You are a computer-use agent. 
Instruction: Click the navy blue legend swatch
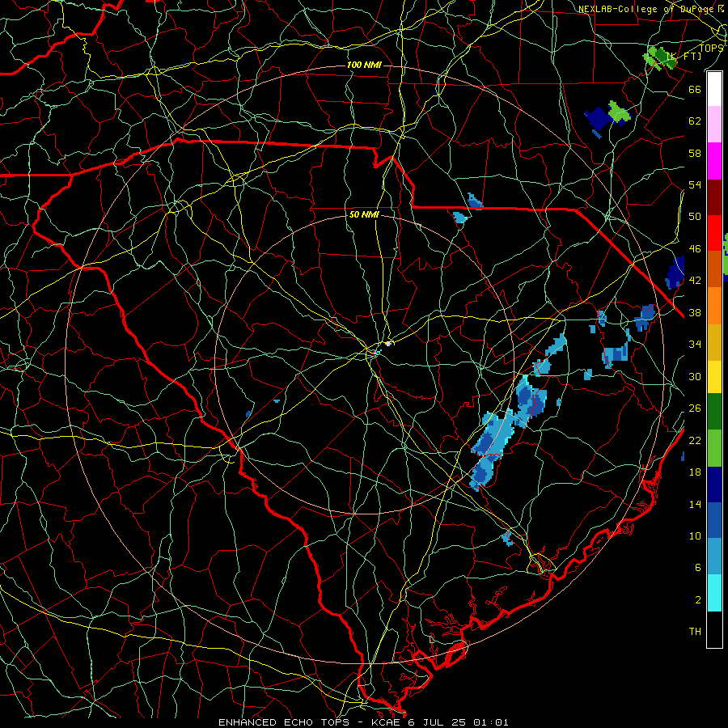(714, 485)
